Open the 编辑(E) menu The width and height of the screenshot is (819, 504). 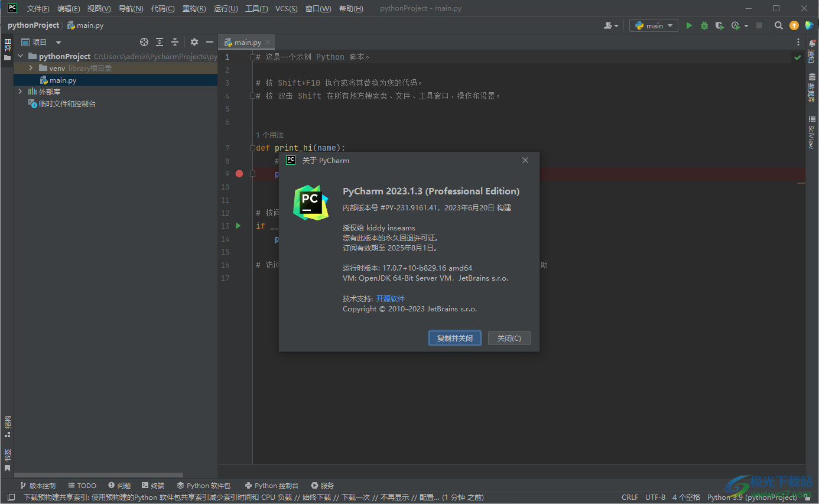coord(69,8)
